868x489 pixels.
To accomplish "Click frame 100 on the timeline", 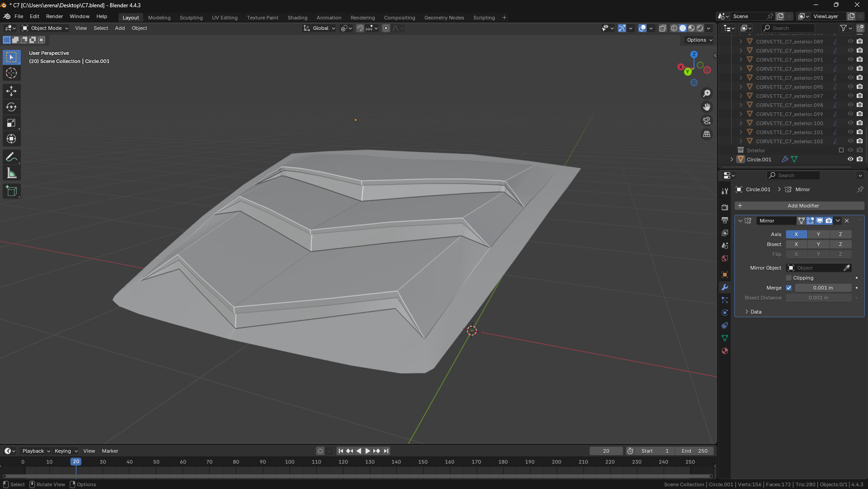I will coord(289,462).
